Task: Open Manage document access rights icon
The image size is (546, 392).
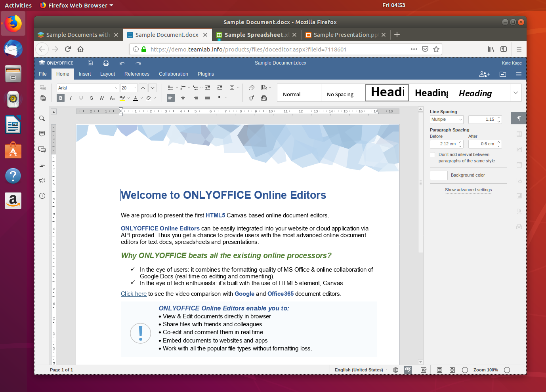Action: [x=485, y=74]
